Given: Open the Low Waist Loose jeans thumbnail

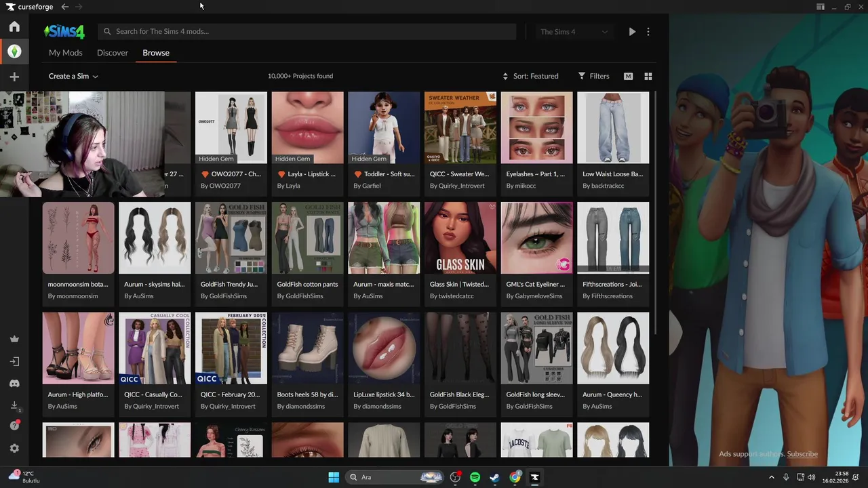Looking at the screenshot, I should click(x=613, y=127).
